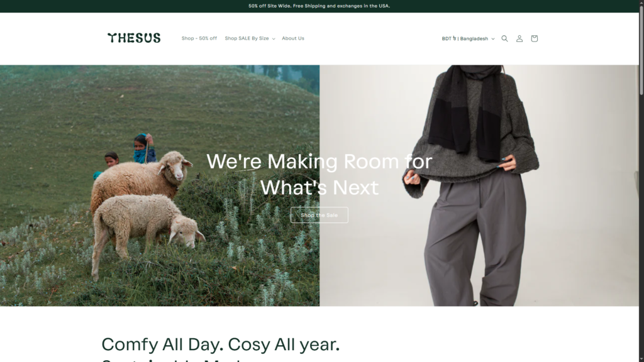
Task: Open the search magnifier icon
Action: 504,38
